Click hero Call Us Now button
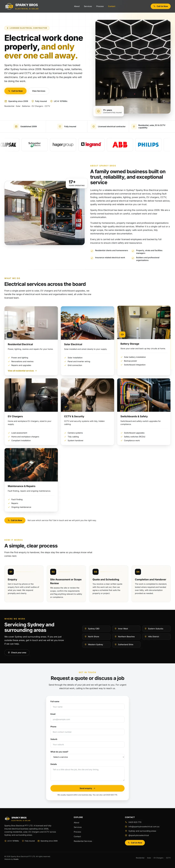The width and height of the screenshot is (175, 868). [15, 91]
